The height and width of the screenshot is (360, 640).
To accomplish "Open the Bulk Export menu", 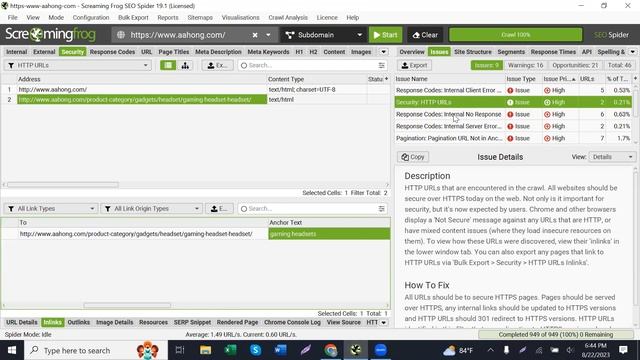I will click(x=133, y=18).
